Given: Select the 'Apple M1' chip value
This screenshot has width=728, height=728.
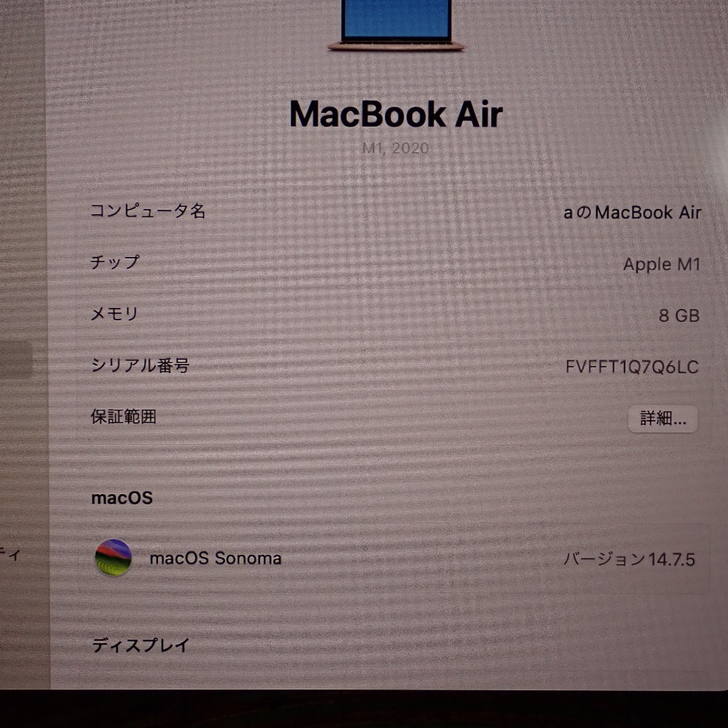Looking at the screenshot, I should pos(662,264).
